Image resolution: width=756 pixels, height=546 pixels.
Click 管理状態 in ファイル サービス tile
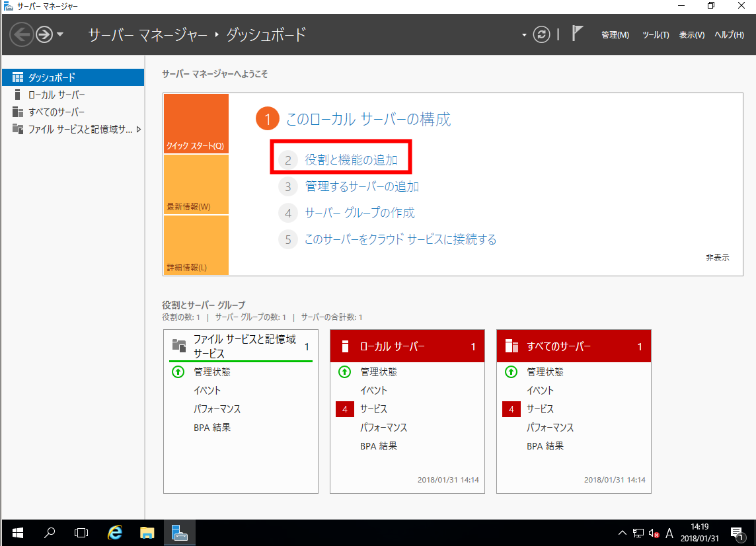212,372
